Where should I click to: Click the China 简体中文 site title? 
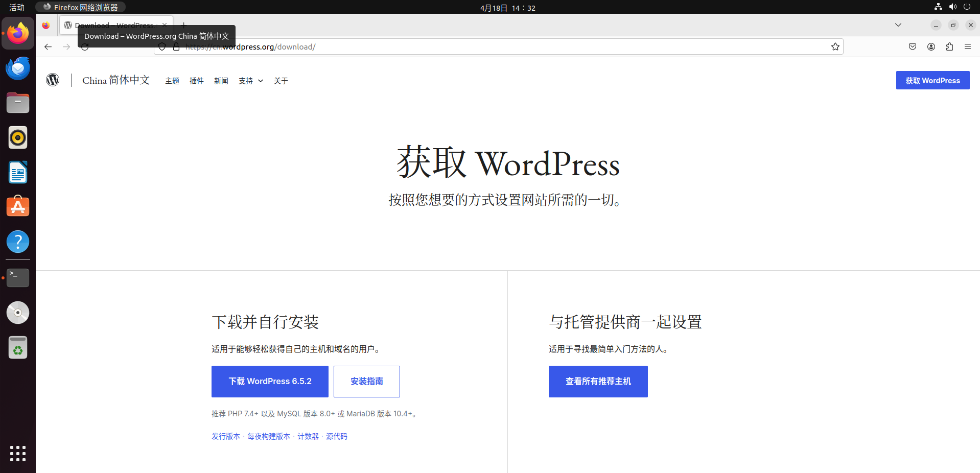pyautogui.click(x=116, y=80)
